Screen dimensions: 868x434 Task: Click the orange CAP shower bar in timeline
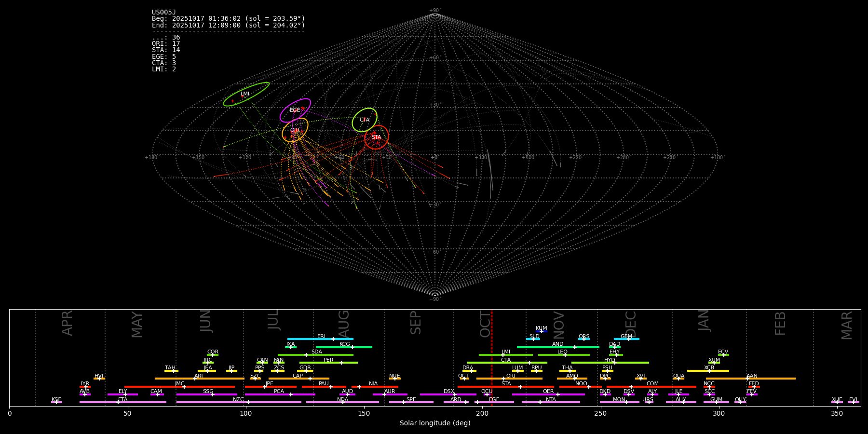pyautogui.click(x=299, y=379)
